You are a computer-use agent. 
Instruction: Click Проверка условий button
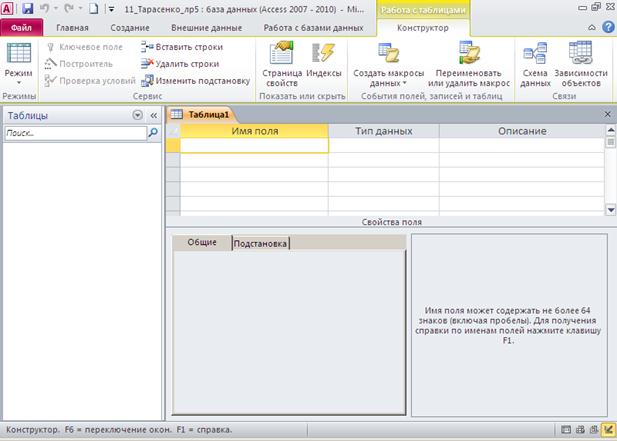click(90, 81)
